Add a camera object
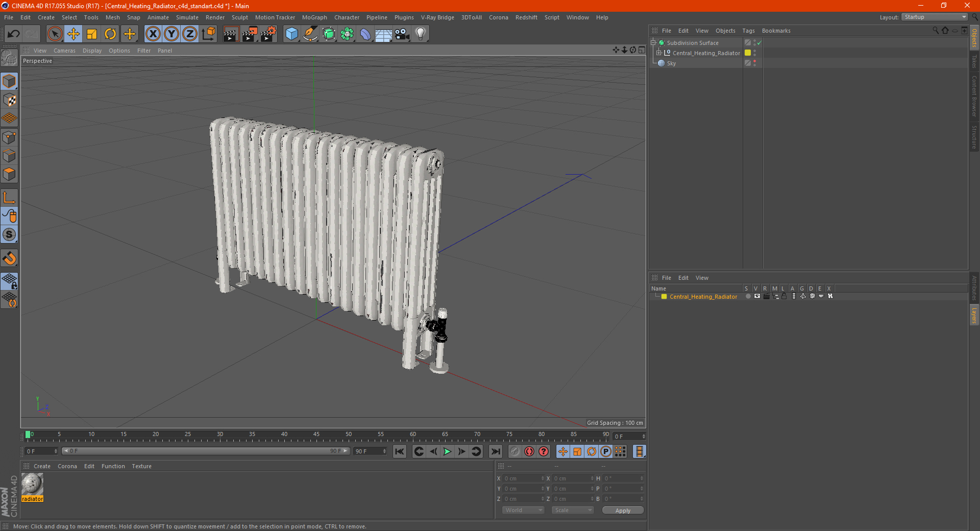Screen dimensions: 980x531 (402, 34)
